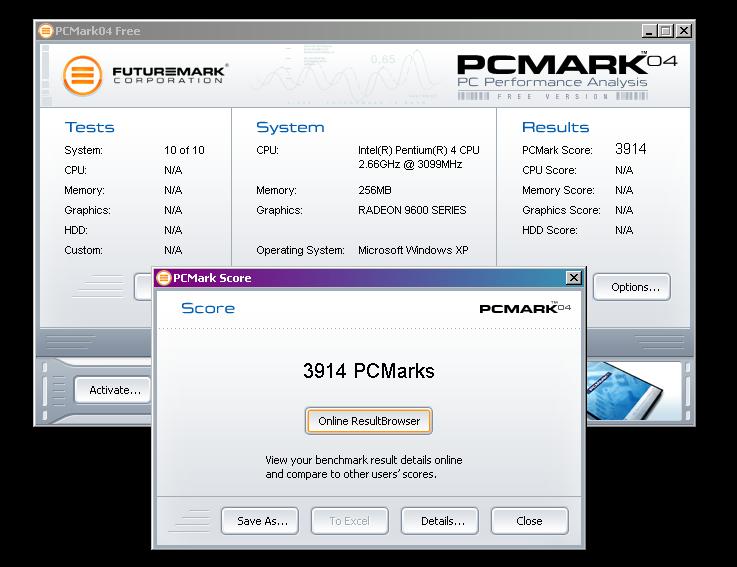The width and height of the screenshot is (737, 567).
Task: Click the Activate button
Action: click(113, 390)
